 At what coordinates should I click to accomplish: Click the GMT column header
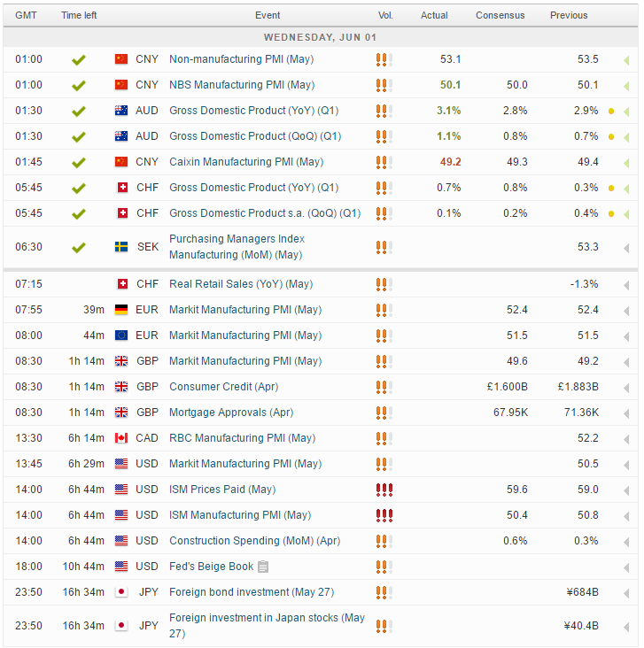click(x=26, y=15)
